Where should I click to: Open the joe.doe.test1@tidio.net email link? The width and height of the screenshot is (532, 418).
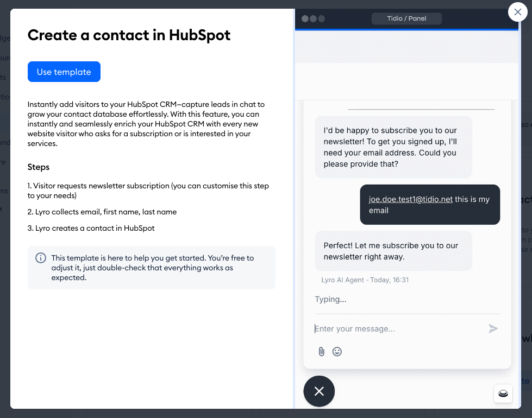(411, 199)
